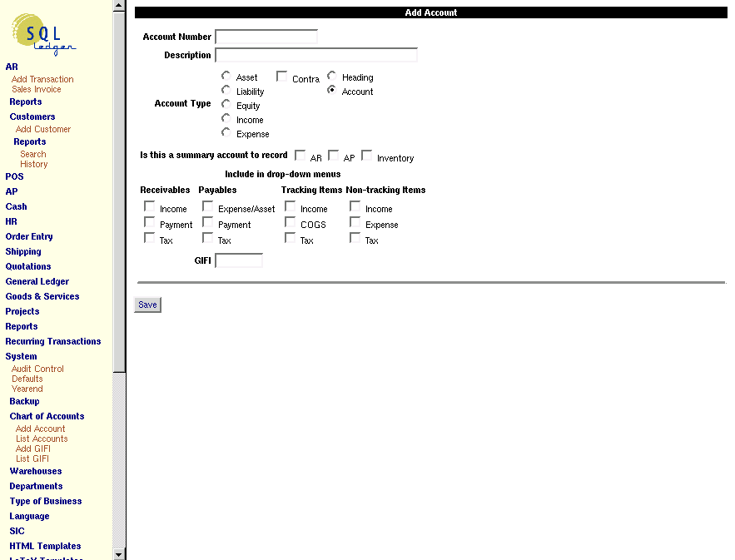This screenshot has height=560, width=735.
Task: Select the Expense account type
Action: click(225, 133)
